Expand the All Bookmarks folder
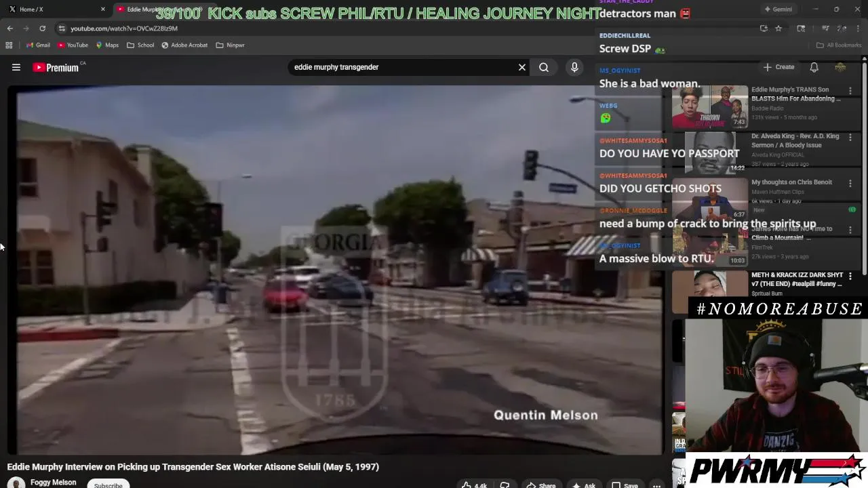The height and width of the screenshot is (488, 868). tap(839, 45)
